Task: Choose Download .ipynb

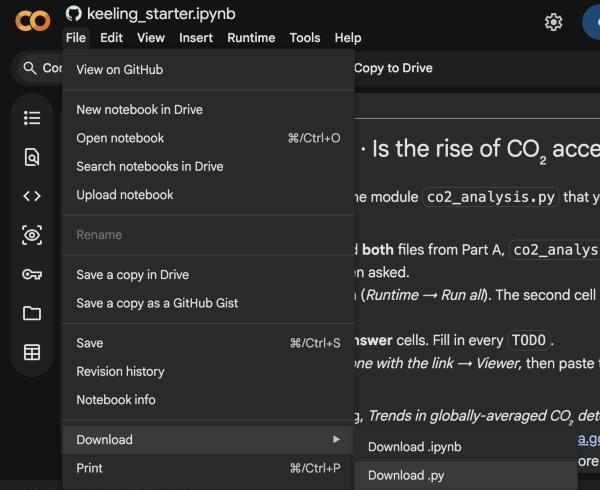Action: coord(466,447)
